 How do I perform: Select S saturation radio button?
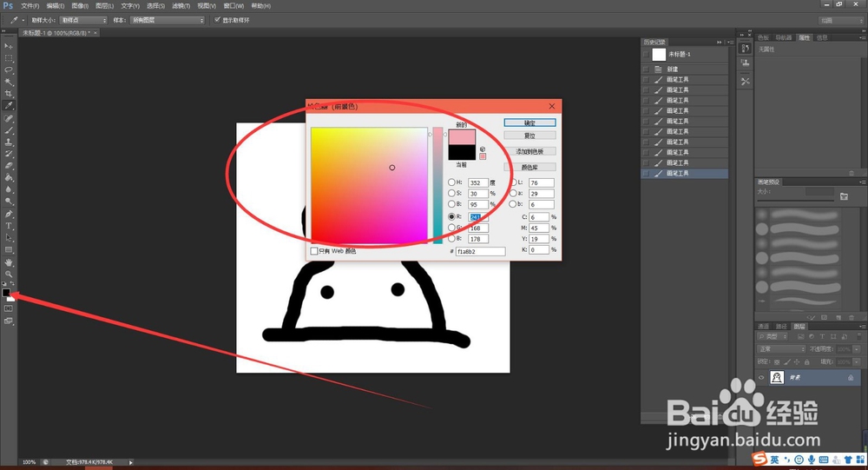pos(451,194)
